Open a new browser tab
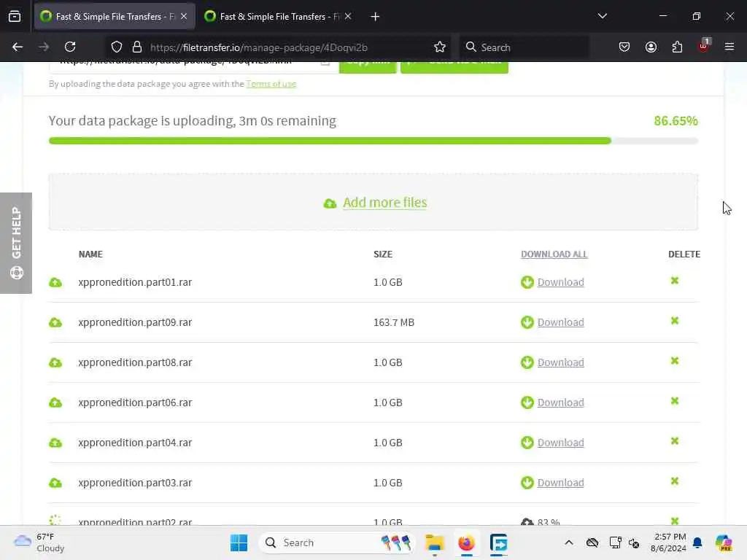This screenshot has height=560, width=747. tap(375, 17)
